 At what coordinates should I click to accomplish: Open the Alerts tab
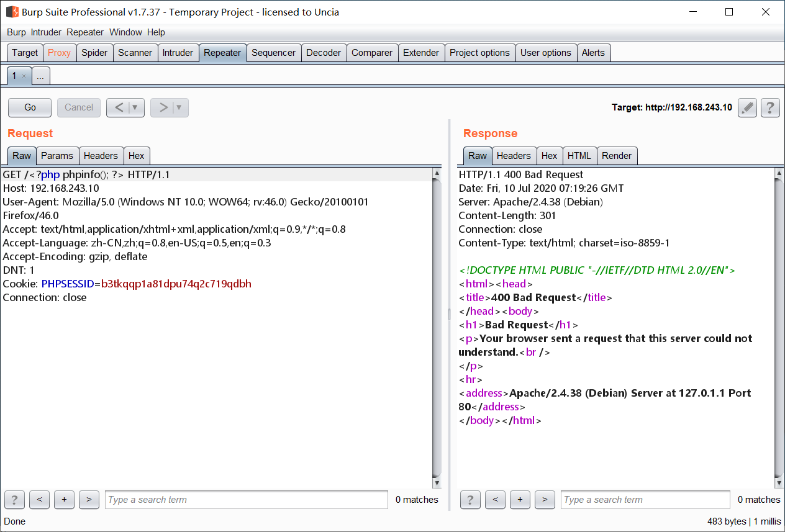[593, 53]
